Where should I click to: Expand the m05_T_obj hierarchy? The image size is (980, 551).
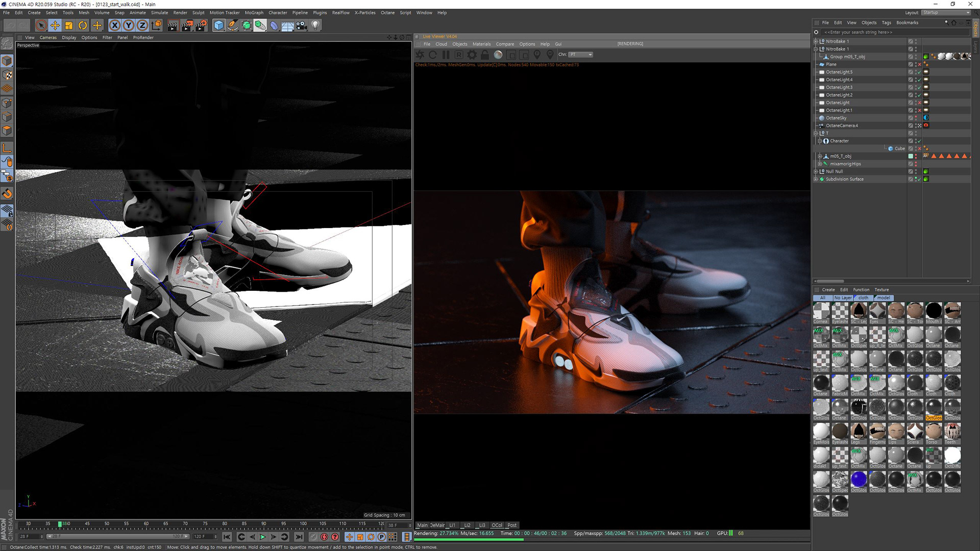pos(820,156)
